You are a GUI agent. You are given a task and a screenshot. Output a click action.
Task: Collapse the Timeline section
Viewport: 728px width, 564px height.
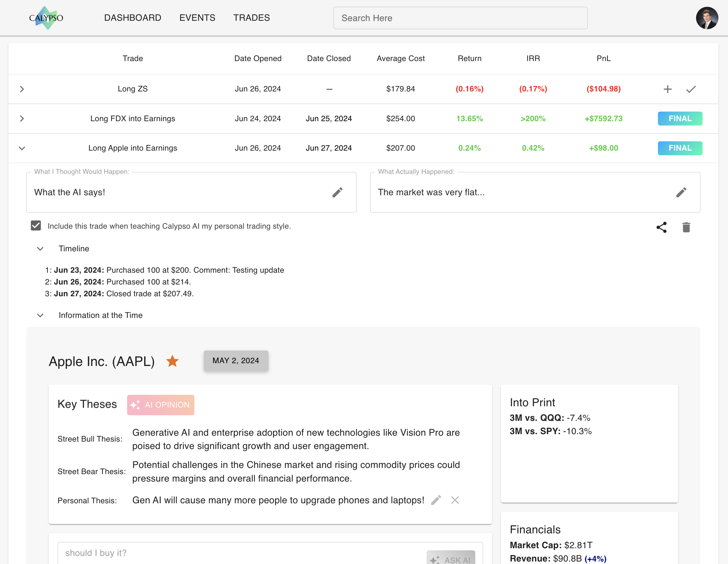(x=40, y=249)
